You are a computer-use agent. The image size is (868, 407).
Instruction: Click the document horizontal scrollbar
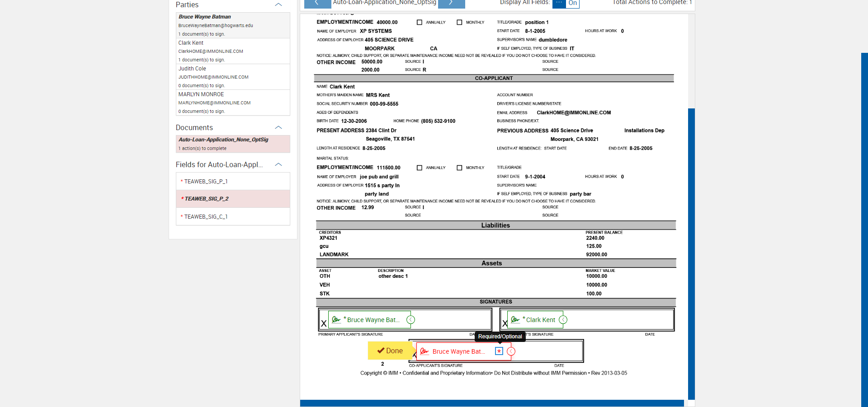[x=492, y=403]
